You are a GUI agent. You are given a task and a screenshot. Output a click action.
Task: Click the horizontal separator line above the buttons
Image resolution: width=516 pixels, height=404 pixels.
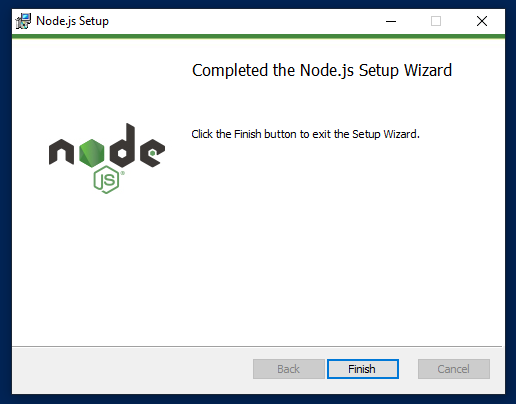[x=257, y=347]
